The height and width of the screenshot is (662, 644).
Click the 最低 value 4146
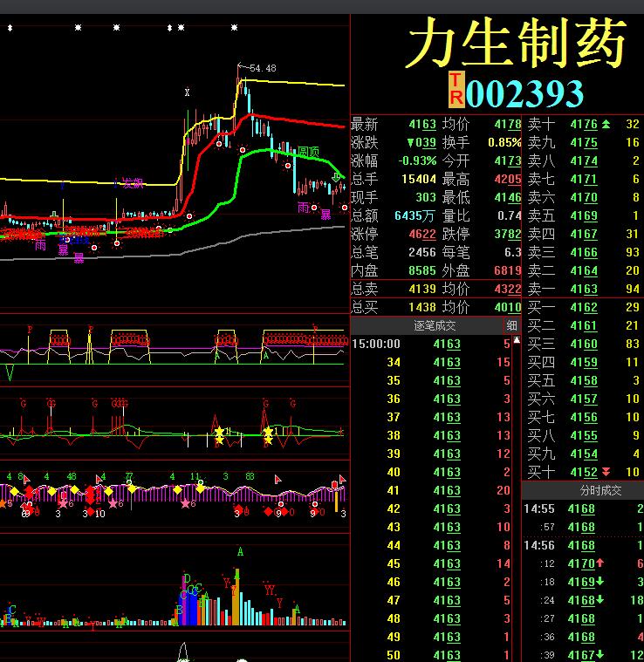[x=508, y=197]
